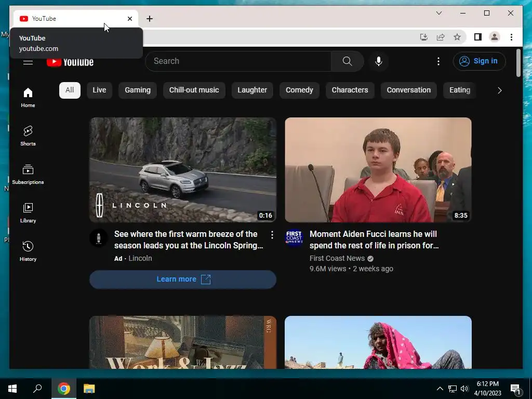Select the Comedy filter chip

coord(299,90)
